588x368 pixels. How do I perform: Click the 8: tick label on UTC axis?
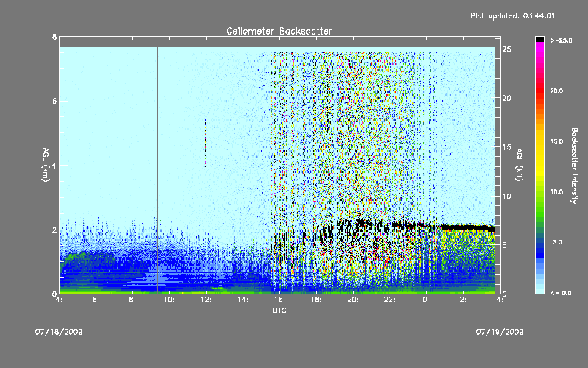pyautogui.click(x=133, y=300)
